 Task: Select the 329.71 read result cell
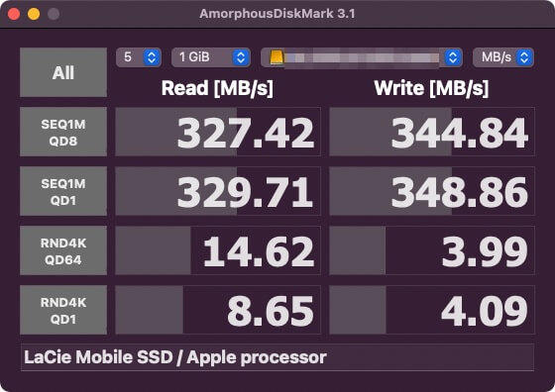tap(218, 191)
